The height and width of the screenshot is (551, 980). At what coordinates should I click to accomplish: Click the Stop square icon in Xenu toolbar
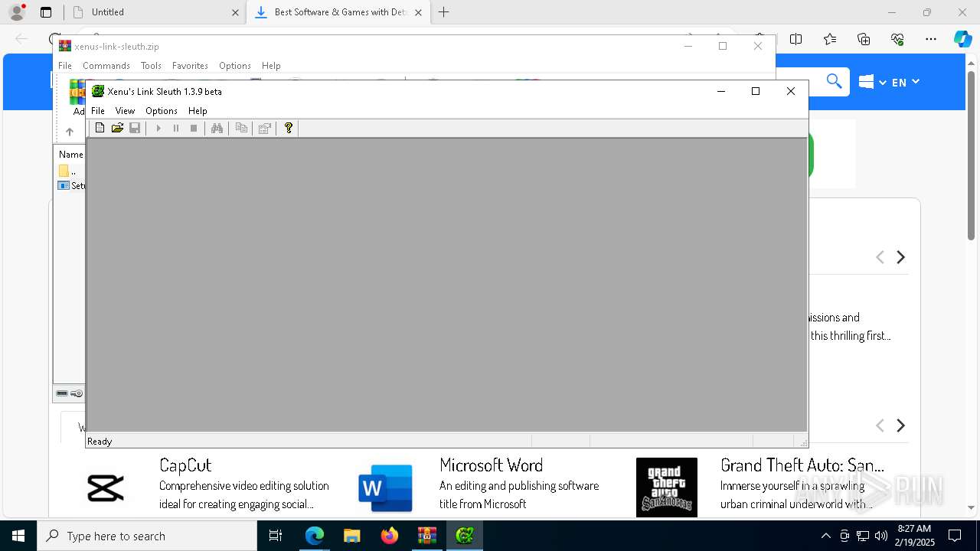click(x=194, y=129)
